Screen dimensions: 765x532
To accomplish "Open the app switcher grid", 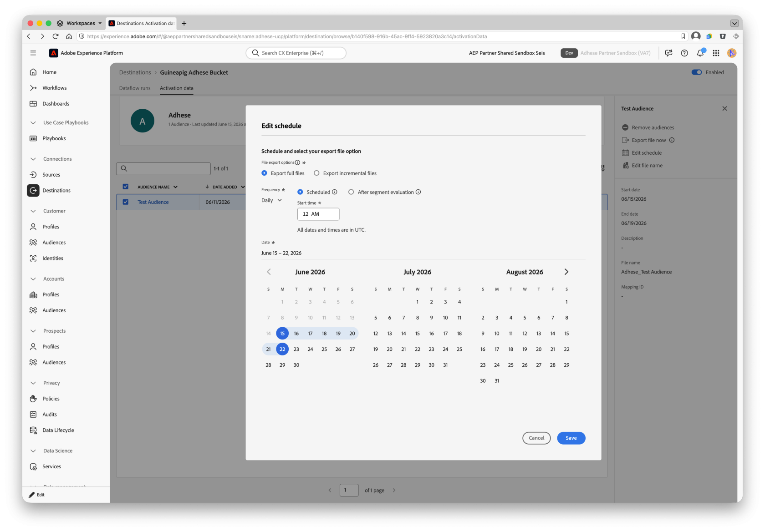I will click(716, 53).
